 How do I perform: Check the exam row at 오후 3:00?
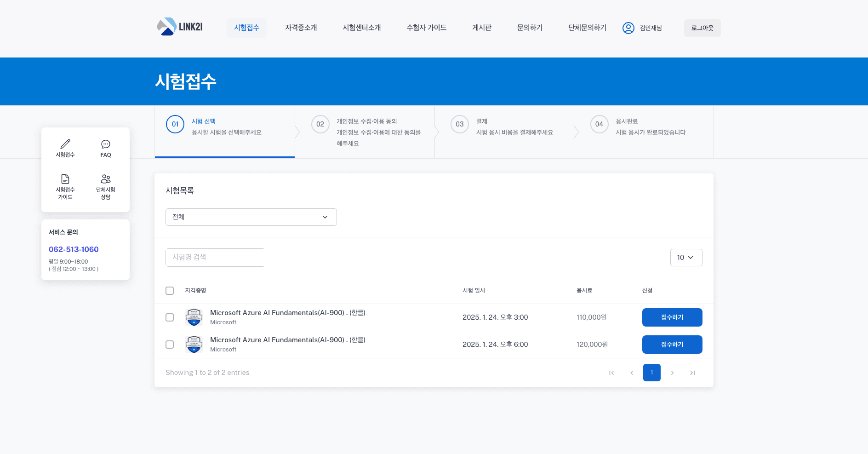tap(170, 317)
